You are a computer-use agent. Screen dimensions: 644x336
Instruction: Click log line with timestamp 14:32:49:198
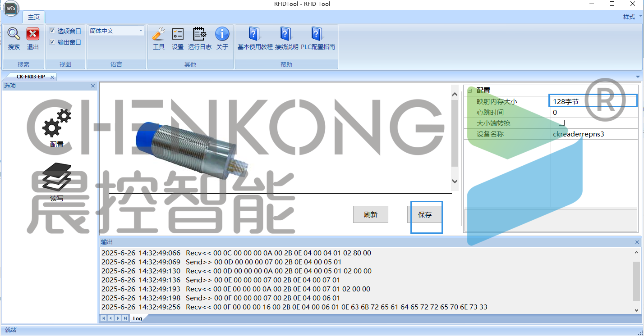[x=221, y=298]
